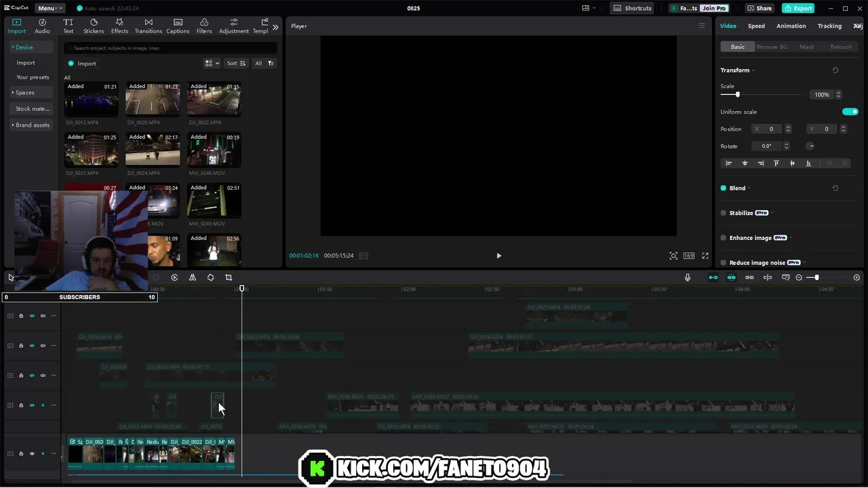The width and height of the screenshot is (868, 488).
Task: Enable the Enhance image checkbox
Action: (x=723, y=238)
